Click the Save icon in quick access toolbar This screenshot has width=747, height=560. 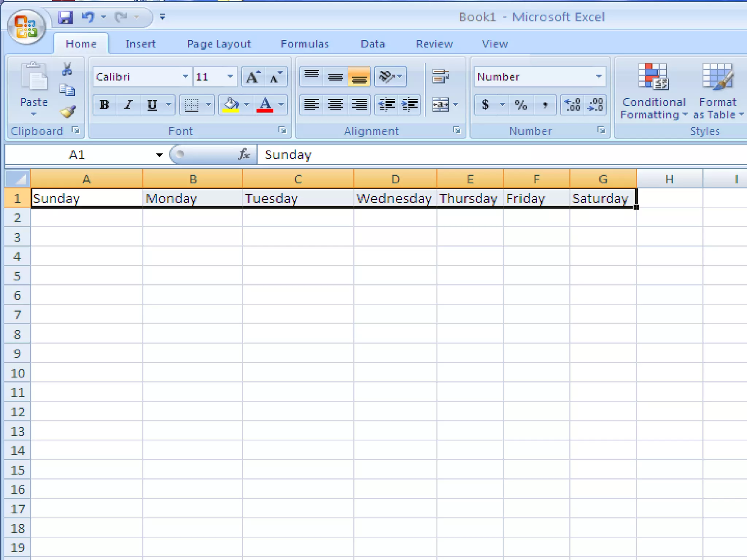coord(66,17)
